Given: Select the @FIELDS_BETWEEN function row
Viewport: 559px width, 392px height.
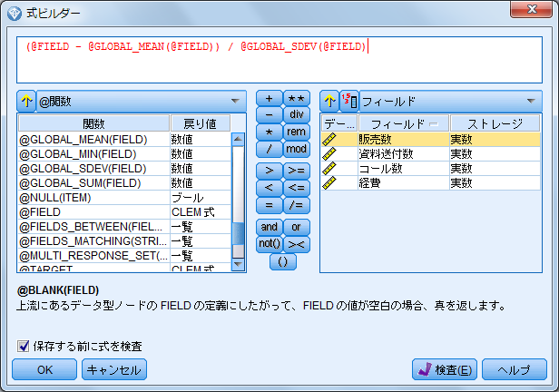Looking at the screenshot, I should click(124, 227).
